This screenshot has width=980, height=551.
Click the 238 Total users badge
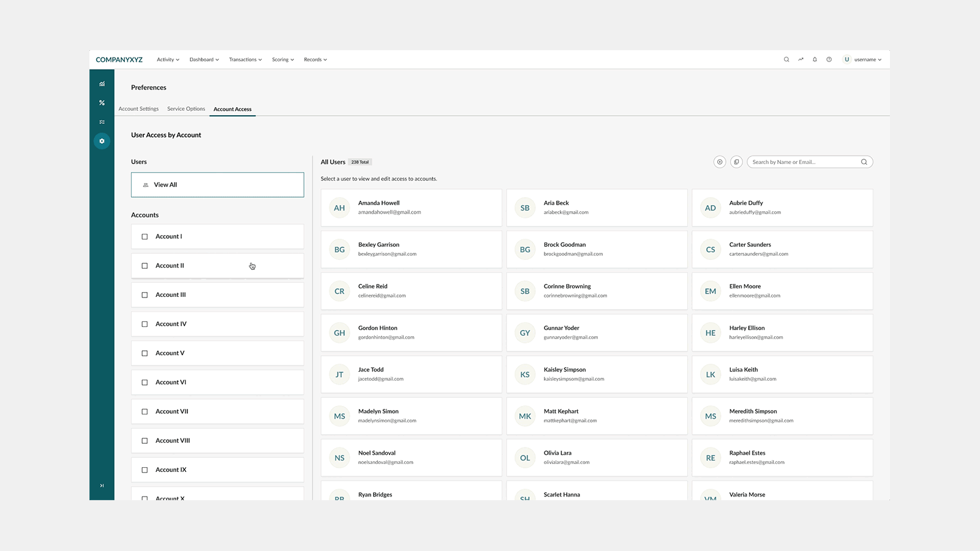point(360,162)
